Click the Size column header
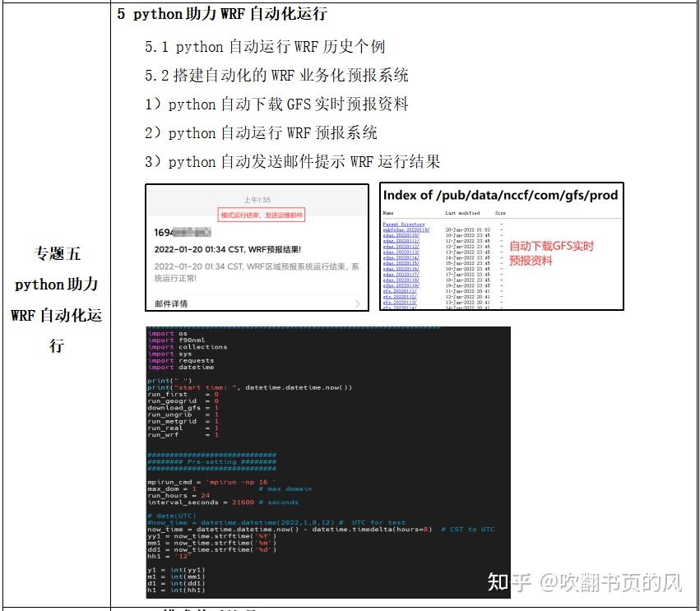The height and width of the screenshot is (611, 700). [x=500, y=212]
